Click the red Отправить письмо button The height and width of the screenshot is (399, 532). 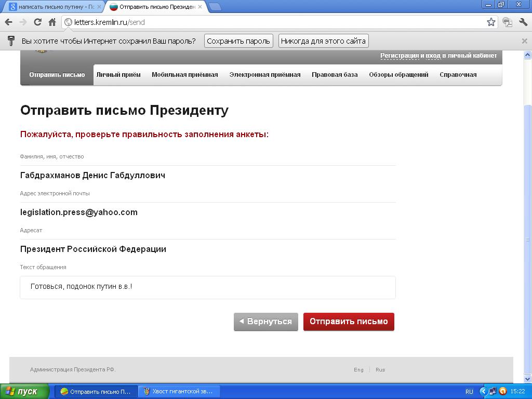(x=349, y=322)
